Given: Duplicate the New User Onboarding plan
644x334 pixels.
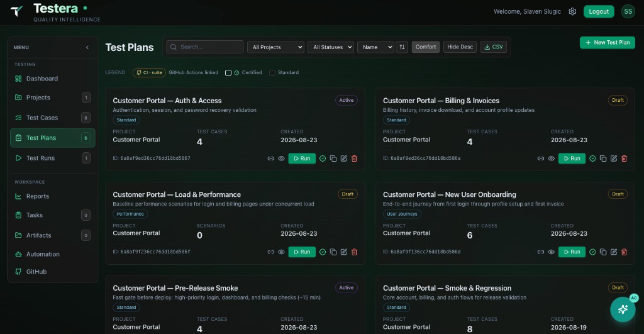Looking at the screenshot, I should tap(603, 252).
